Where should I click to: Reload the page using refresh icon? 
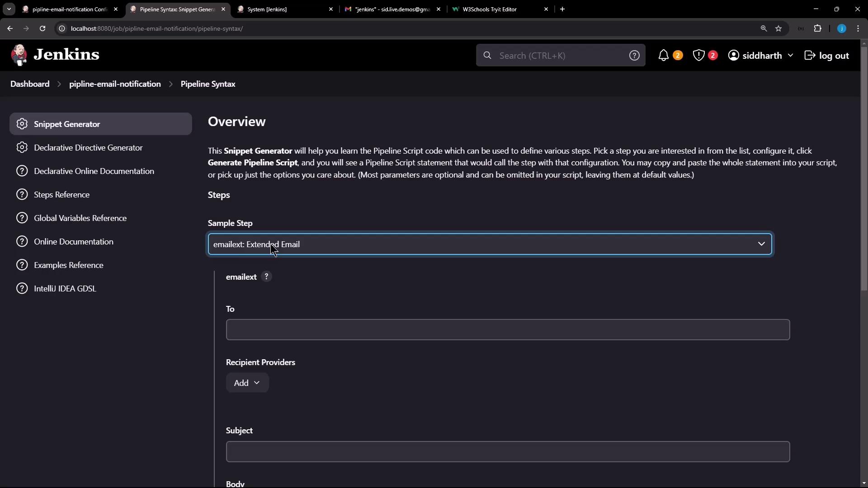pos(42,28)
